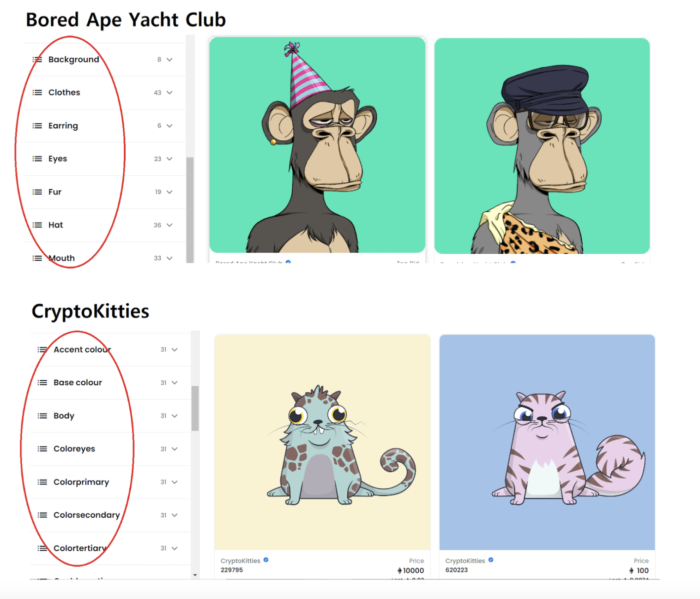This screenshot has height=599, width=700.
Task: Click verified badge next to CryptoKitties 229795
Action: [x=266, y=560]
